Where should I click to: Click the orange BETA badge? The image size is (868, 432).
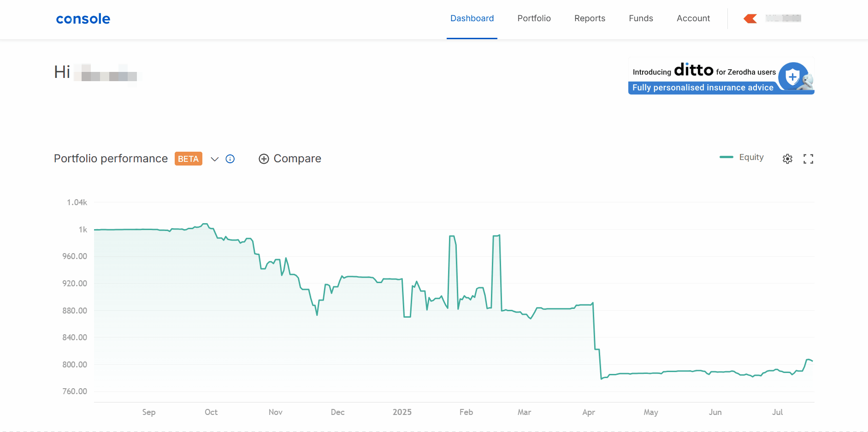[x=188, y=159]
